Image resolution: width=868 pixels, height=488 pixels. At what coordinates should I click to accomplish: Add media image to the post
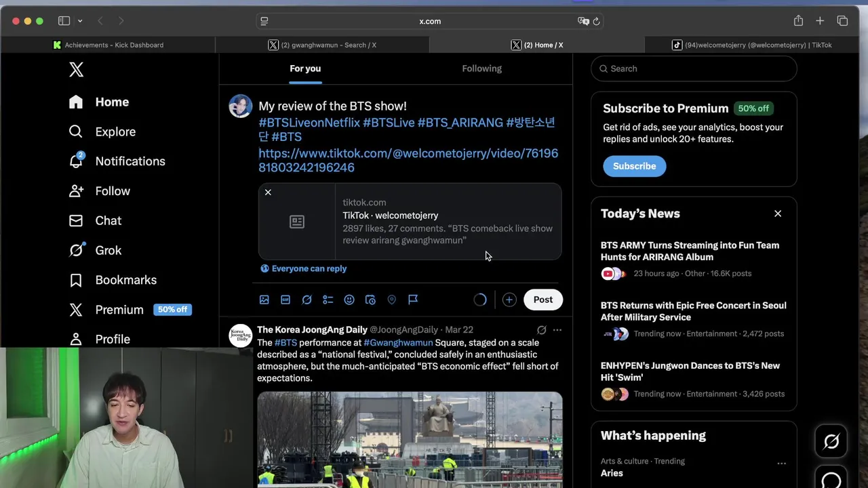[264, 300]
